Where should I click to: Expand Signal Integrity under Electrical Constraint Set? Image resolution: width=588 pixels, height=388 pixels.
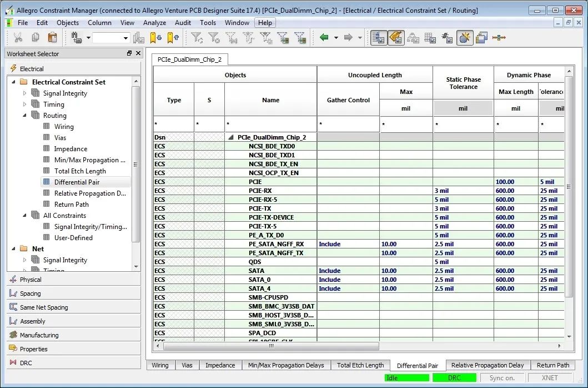click(x=25, y=93)
